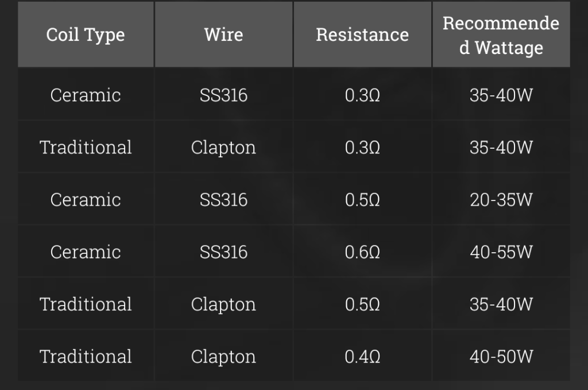Click the Wire column header
The width and height of the screenshot is (588, 390).
[x=223, y=35]
